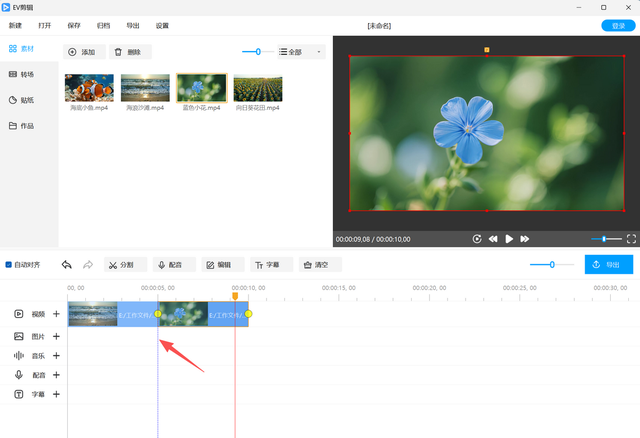Select the 向日葵花田.mp4 thumbnail
The width and height of the screenshot is (640, 438).
(257, 89)
